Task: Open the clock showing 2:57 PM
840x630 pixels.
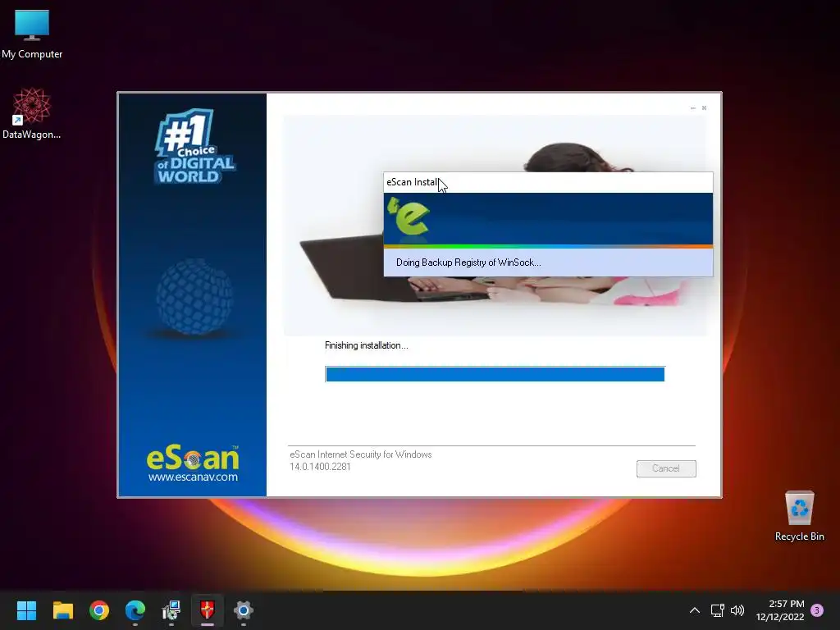Action: point(780,610)
